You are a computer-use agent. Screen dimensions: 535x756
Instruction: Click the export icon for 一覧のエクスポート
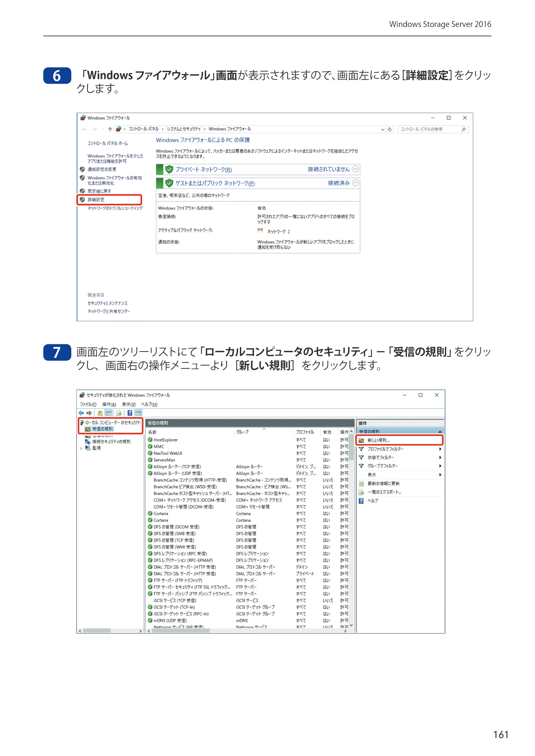tap(361, 492)
